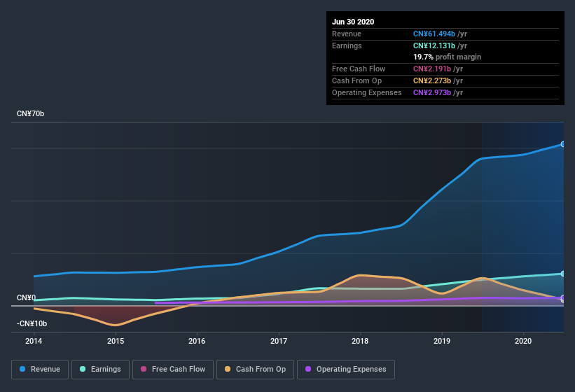
Task: Click the Jun 30 2020 tooltip header
Action: pyautogui.click(x=353, y=22)
